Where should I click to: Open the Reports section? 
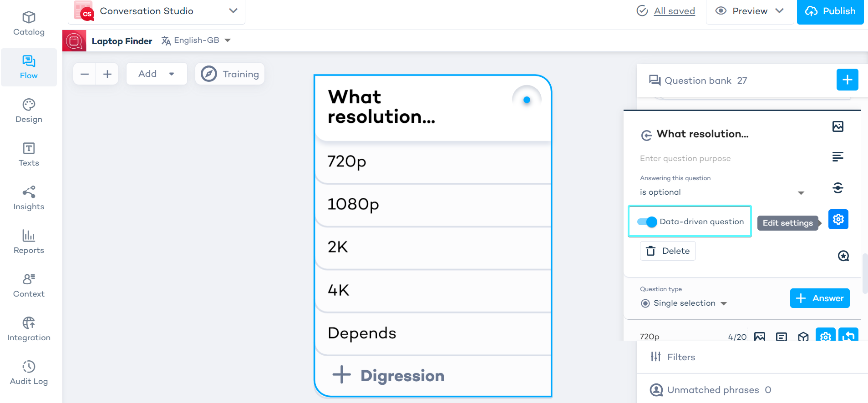(x=28, y=242)
